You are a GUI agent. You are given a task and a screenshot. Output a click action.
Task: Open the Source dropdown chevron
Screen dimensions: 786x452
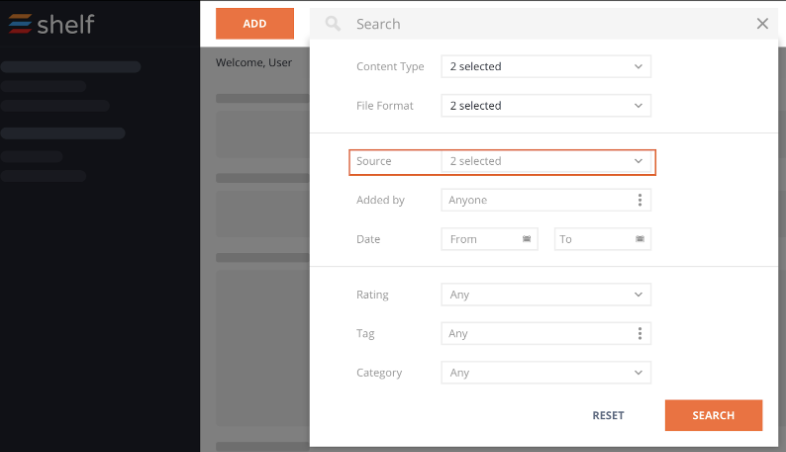(638, 161)
